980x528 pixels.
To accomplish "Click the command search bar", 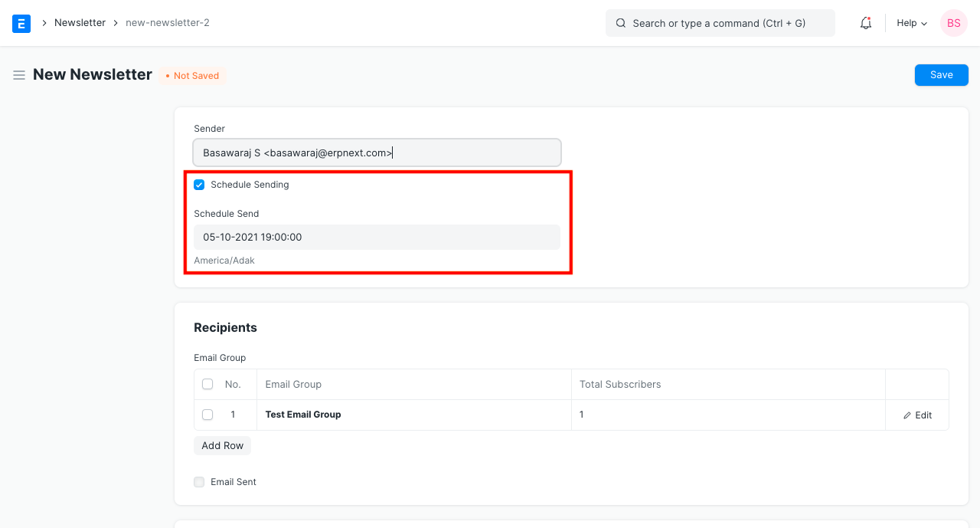I will 720,23.
